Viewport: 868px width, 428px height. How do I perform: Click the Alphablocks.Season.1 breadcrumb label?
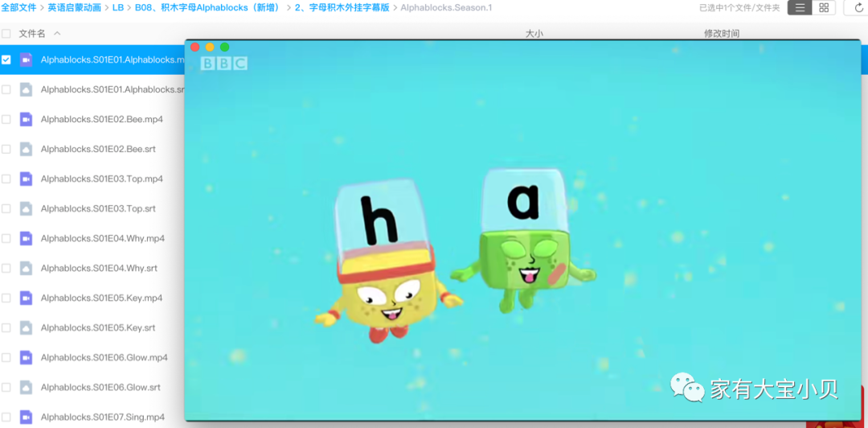click(x=446, y=8)
